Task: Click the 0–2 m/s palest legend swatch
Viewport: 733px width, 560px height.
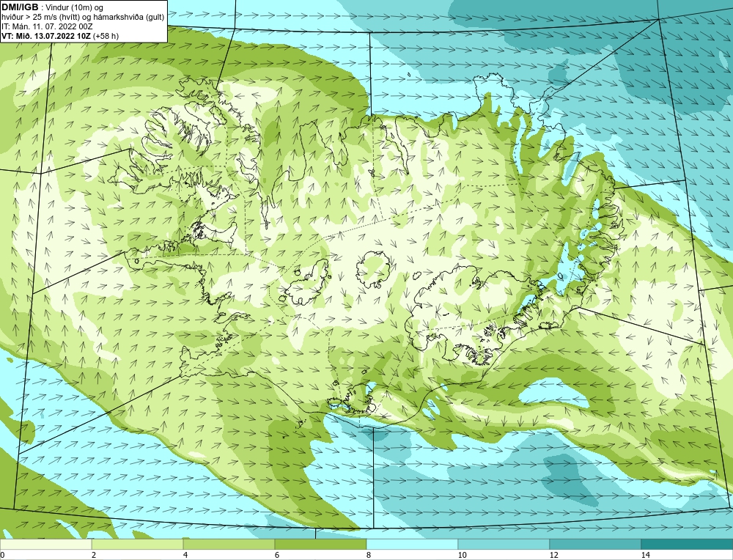Action: pos(45,544)
